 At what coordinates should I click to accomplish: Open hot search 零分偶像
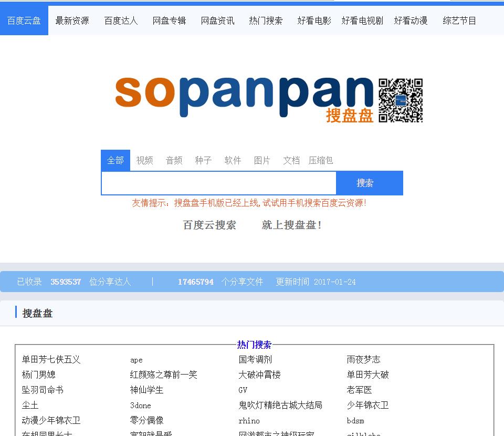click(x=146, y=420)
